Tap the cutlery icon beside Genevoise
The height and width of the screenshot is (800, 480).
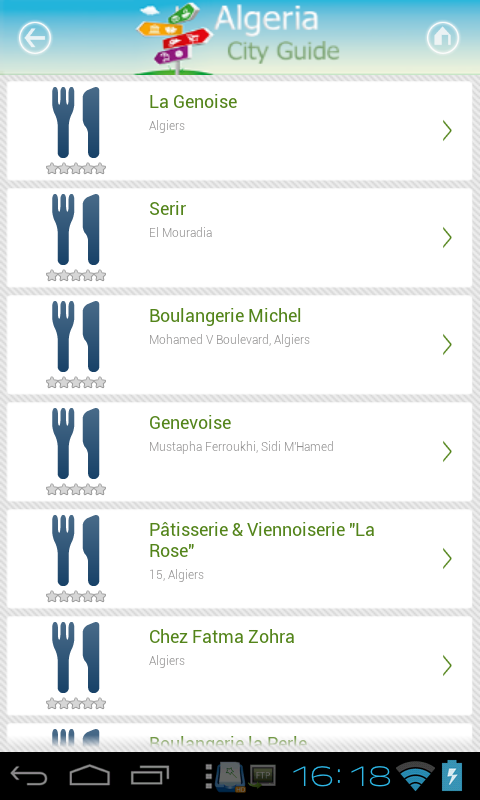point(75,443)
